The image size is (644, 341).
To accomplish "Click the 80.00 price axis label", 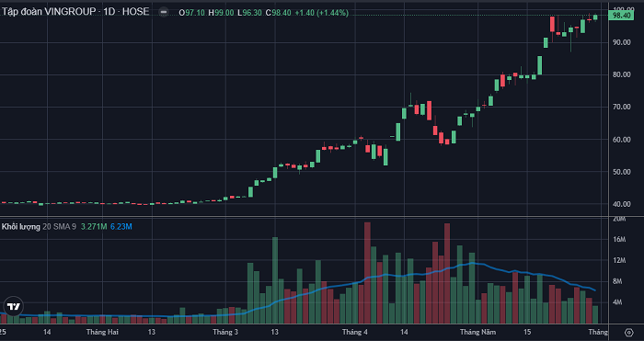I will (x=621, y=74).
